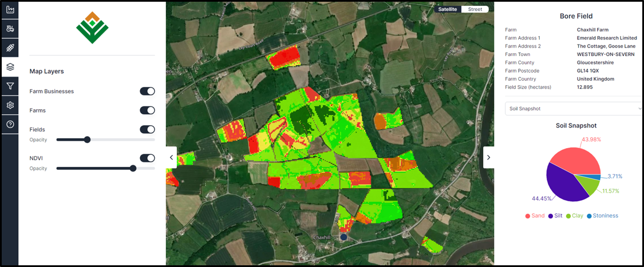This screenshot has height=267, width=644.
Task: Select the wheat crop icon
Action: [10, 47]
